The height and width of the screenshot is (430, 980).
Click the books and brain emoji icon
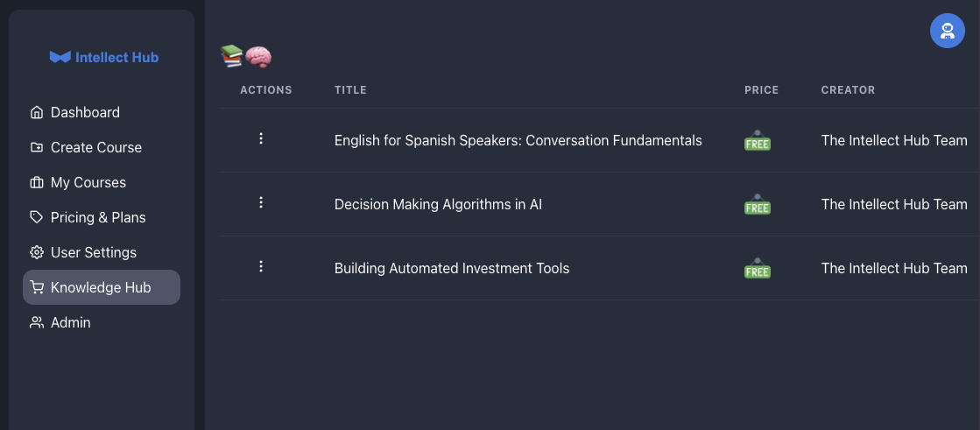click(246, 57)
